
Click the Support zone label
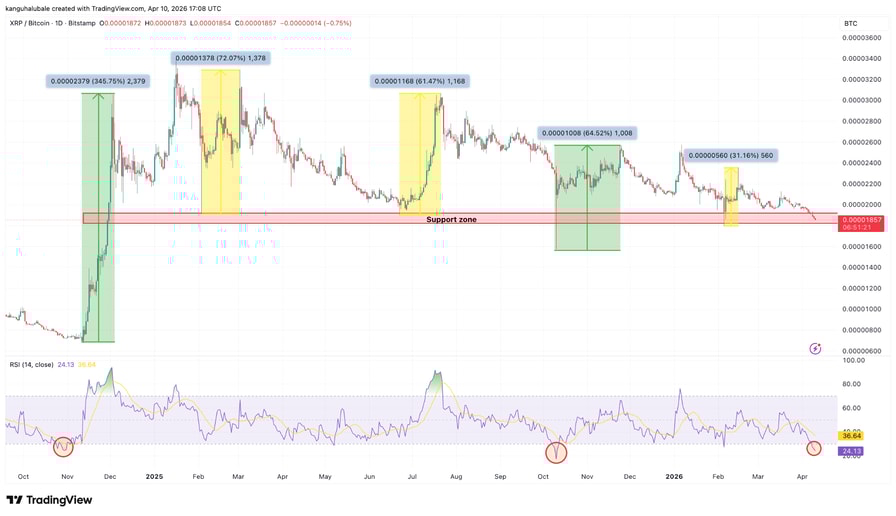[x=451, y=219]
